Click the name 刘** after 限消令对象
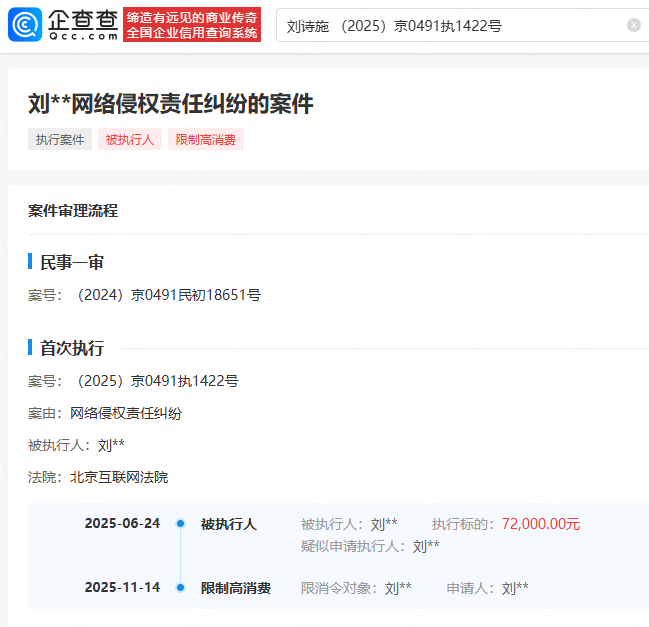Image resolution: width=649 pixels, height=627 pixels. pos(398,588)
